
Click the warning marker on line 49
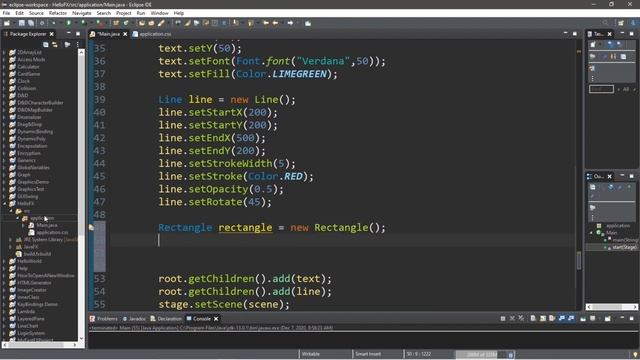click(x=91, y=227)
